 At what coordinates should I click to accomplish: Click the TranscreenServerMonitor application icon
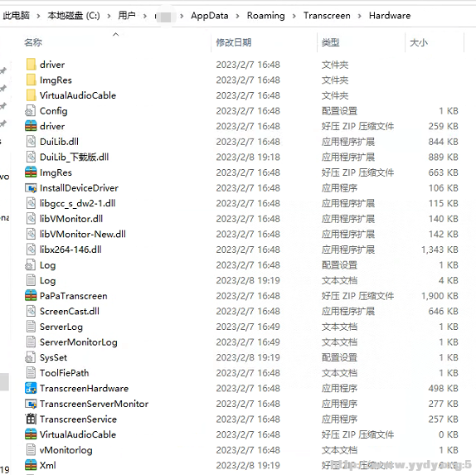pos(31,404)
